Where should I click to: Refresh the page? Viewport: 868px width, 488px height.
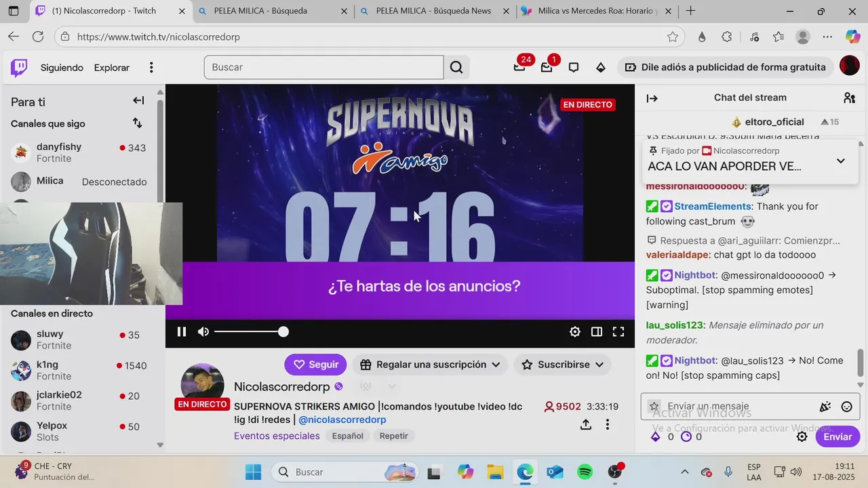point(38,37)
